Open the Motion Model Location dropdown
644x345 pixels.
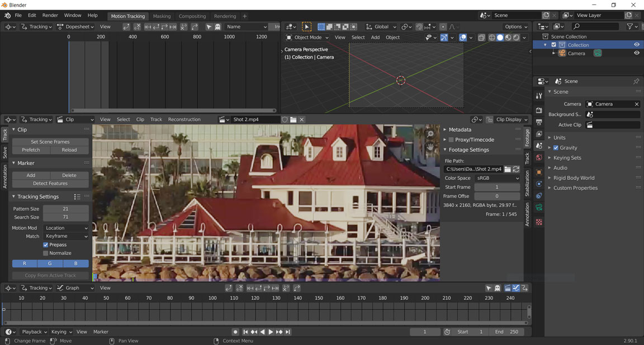pyautogui.click(x=66, y=228)
